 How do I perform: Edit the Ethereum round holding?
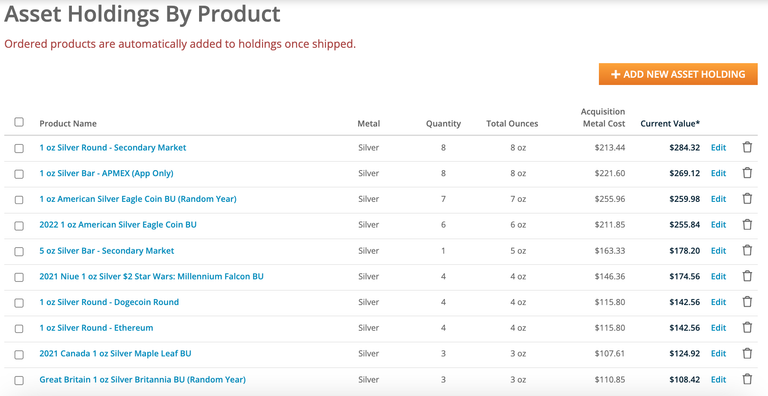click(x=718, y=328)
